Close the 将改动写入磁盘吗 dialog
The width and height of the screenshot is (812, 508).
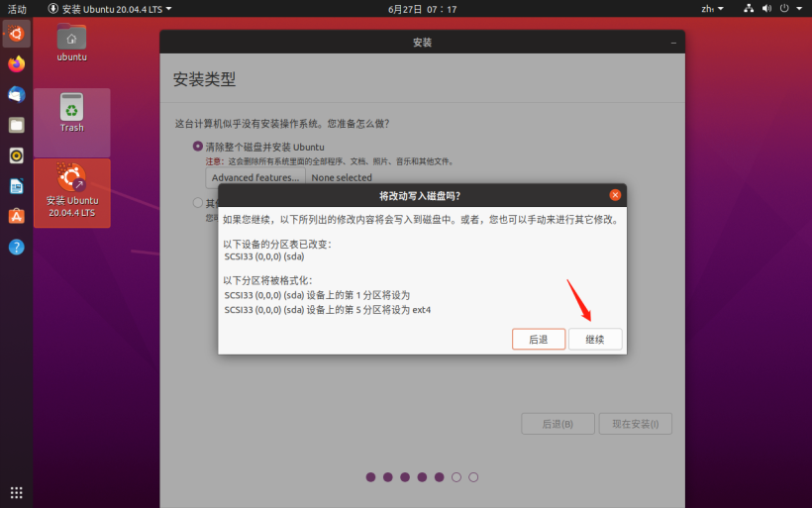pos(615,195)
